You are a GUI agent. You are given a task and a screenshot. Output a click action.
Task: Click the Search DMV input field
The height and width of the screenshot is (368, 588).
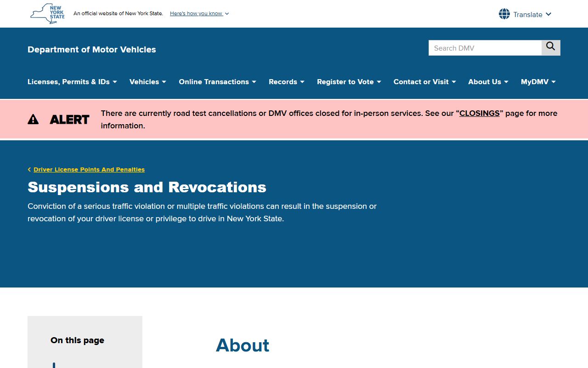pyautogui.click(x=485, y=48)
